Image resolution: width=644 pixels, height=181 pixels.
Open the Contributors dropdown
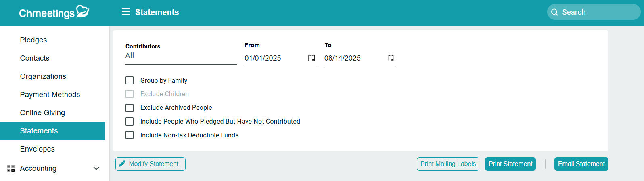[x=181, y=56]
